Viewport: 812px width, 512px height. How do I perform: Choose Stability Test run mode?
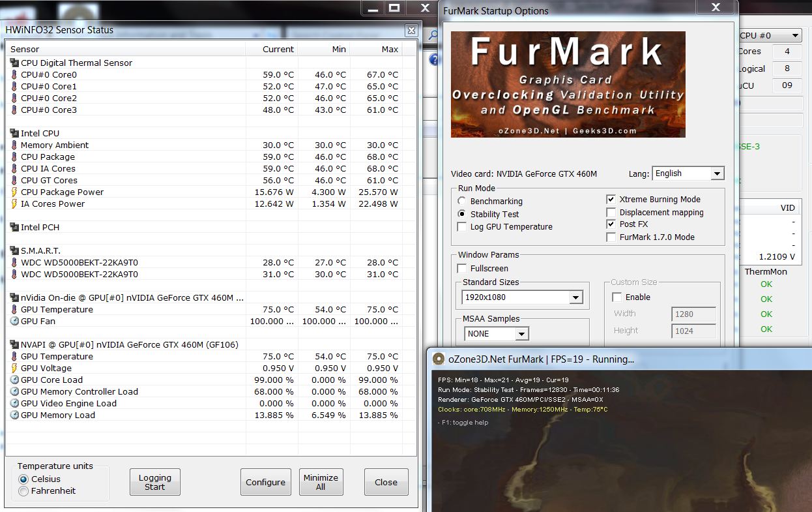pyautogui.click(x=462, y=214)
